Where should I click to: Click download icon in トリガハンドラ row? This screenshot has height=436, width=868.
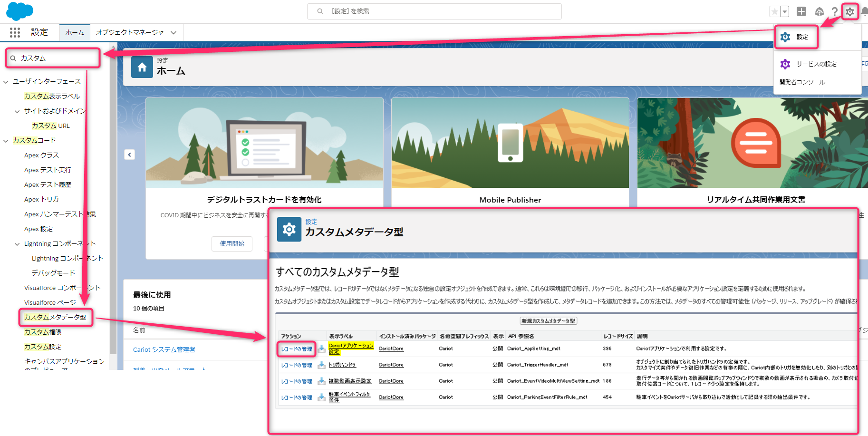tap(322, 365)
